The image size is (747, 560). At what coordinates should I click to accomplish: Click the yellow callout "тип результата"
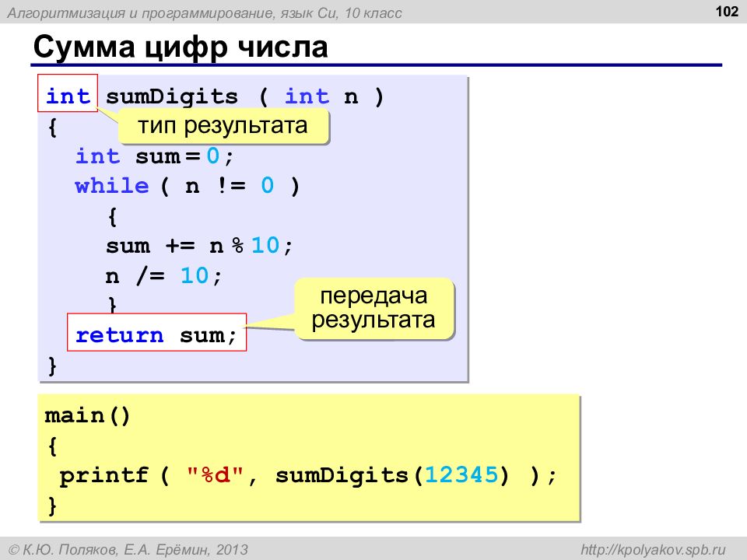[223, 126]
